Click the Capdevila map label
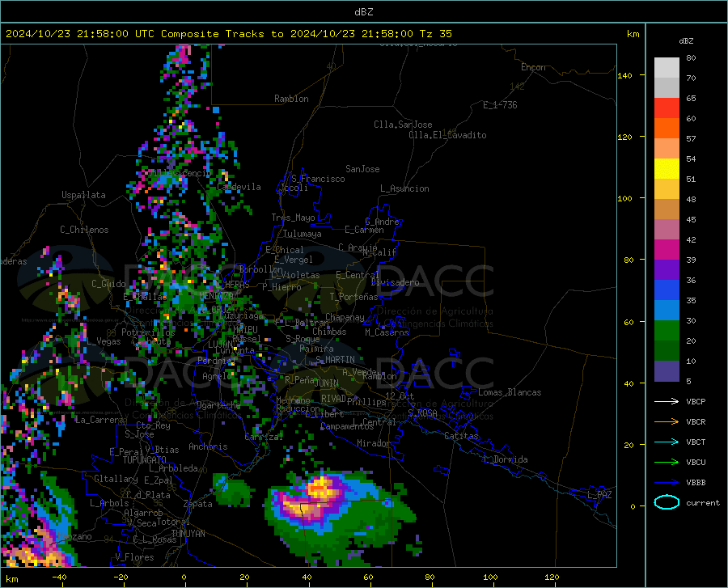The height and width of the screenshot is (588, 728). (239, 187)
